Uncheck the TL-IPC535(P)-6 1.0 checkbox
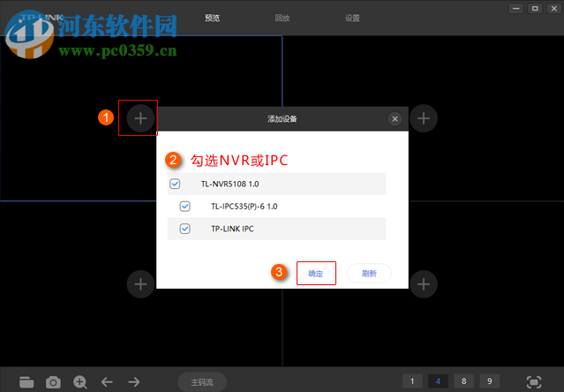 point(184,207)
